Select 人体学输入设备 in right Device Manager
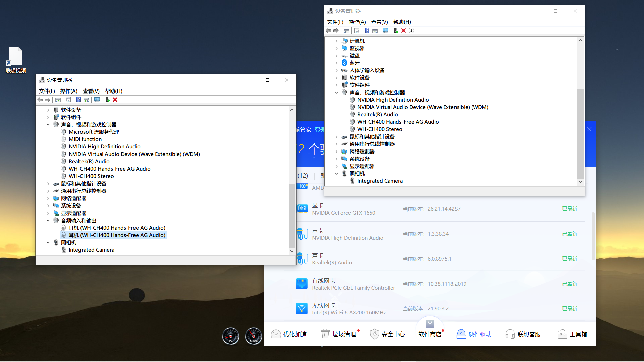 pyautogui.click(x=367, y=70)
